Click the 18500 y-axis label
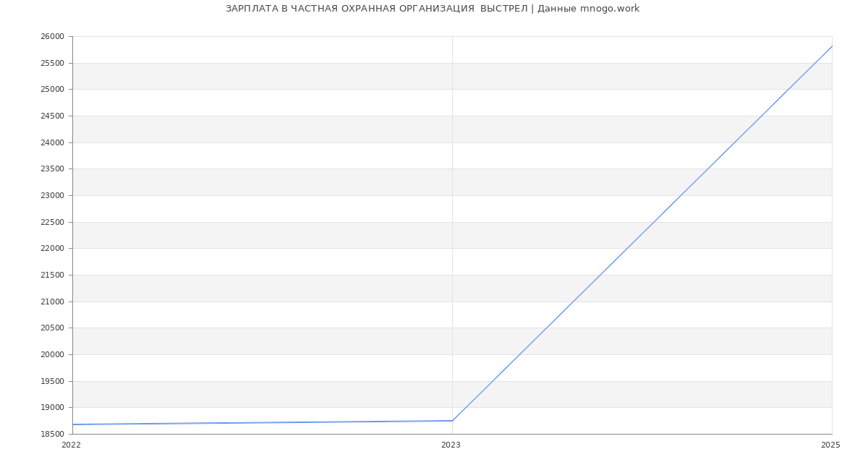 (52, 435)
